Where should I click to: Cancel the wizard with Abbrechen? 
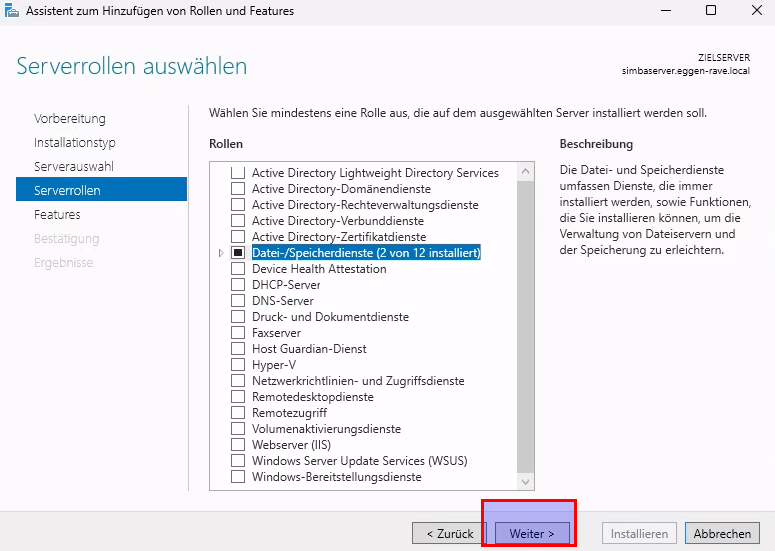[x=722, y=534]
